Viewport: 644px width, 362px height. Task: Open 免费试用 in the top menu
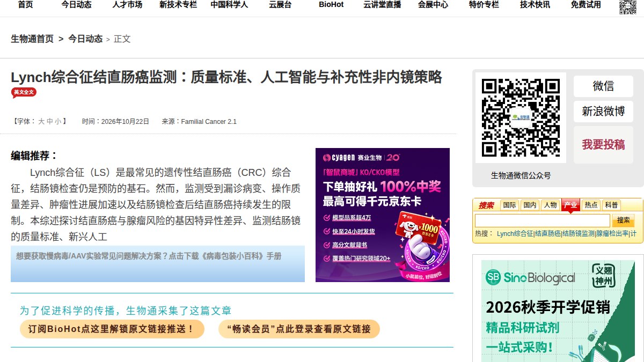[586, 5]
